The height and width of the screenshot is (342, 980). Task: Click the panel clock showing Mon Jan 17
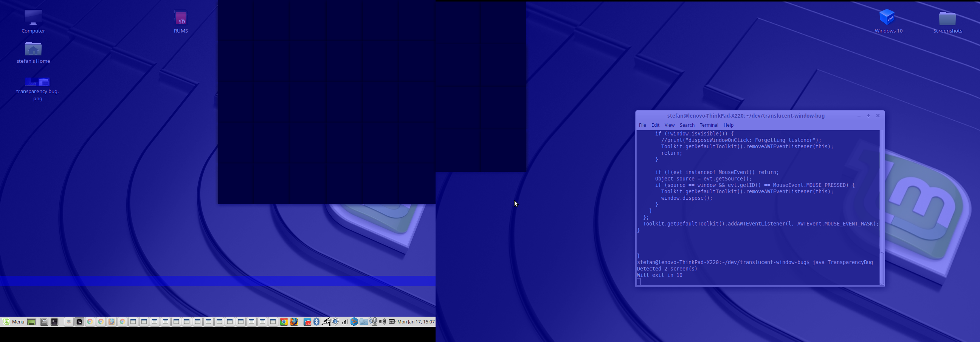(416, 322)
